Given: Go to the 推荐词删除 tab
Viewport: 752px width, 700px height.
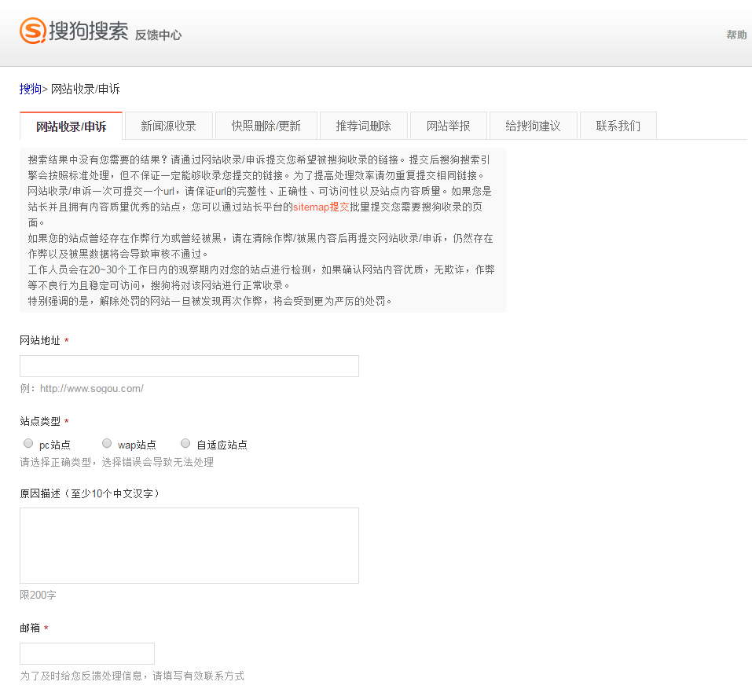Looking at the screenshot, I should (363, 126).
